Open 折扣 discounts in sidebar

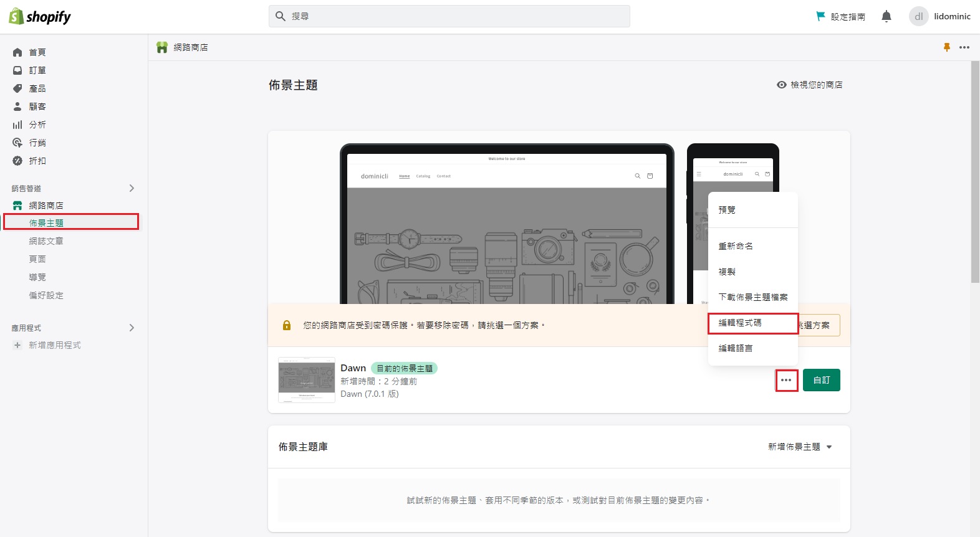click(37, 161)
